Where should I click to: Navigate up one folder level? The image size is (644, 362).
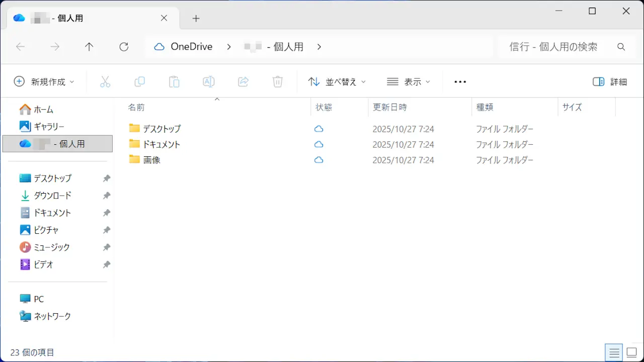pos(89,47)
